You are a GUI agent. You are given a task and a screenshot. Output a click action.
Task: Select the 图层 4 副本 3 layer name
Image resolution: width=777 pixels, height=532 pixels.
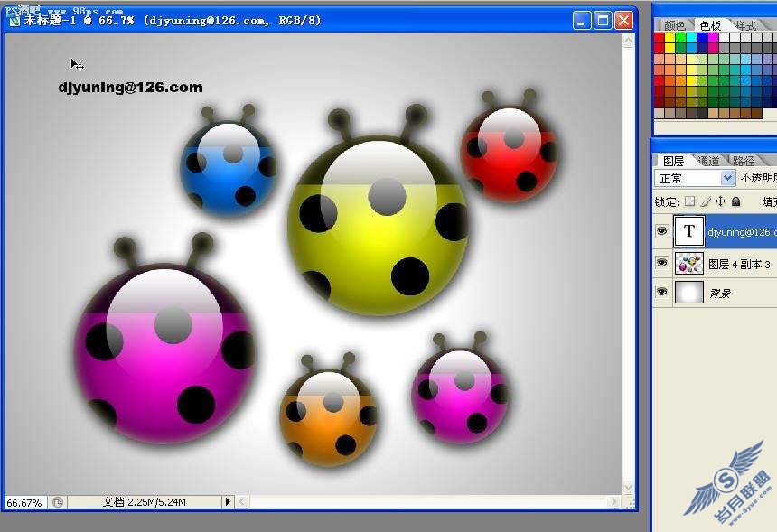click(739, 265)
